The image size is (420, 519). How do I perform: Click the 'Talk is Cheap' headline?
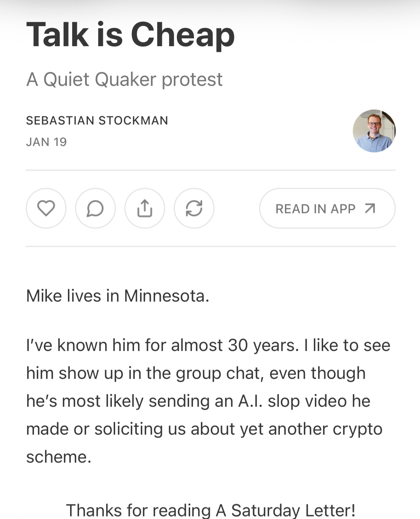(130, 35)
